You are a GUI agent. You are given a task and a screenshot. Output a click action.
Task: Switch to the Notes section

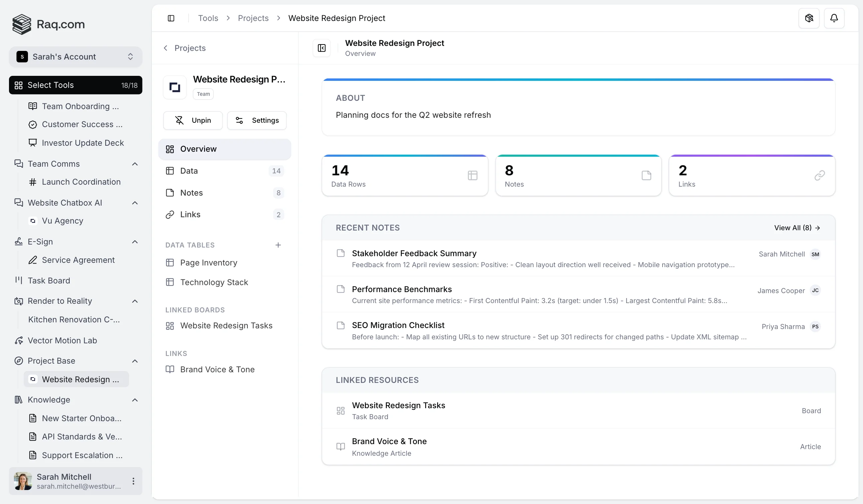(x=191, y=193)
